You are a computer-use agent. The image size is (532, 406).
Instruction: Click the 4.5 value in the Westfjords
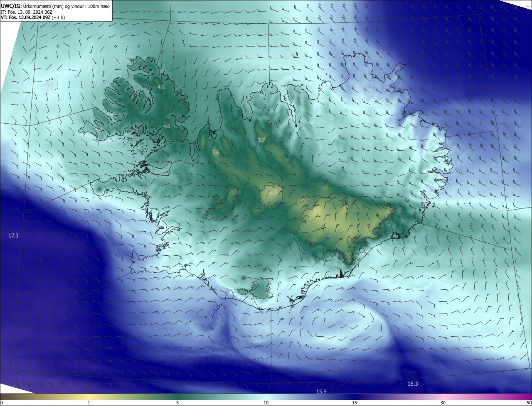(x=161, y=87)
